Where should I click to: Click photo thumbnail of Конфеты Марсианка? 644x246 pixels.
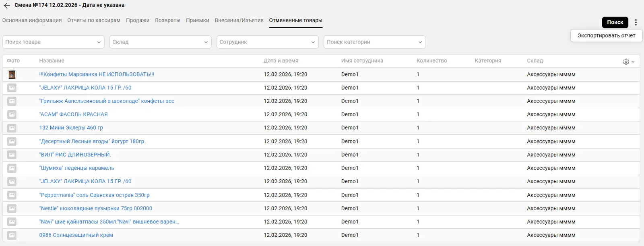pyautogui.click(x=12, y=74)
